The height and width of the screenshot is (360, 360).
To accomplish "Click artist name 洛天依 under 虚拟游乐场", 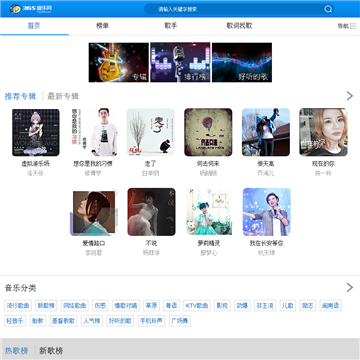I will tap(36, 173).
